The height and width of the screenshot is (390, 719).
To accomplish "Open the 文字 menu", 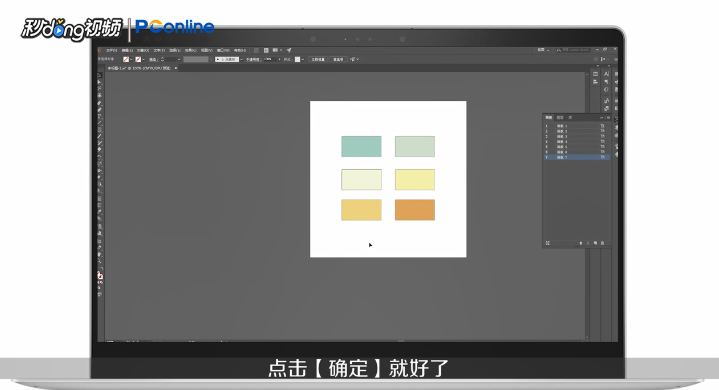I will (159, 50).
